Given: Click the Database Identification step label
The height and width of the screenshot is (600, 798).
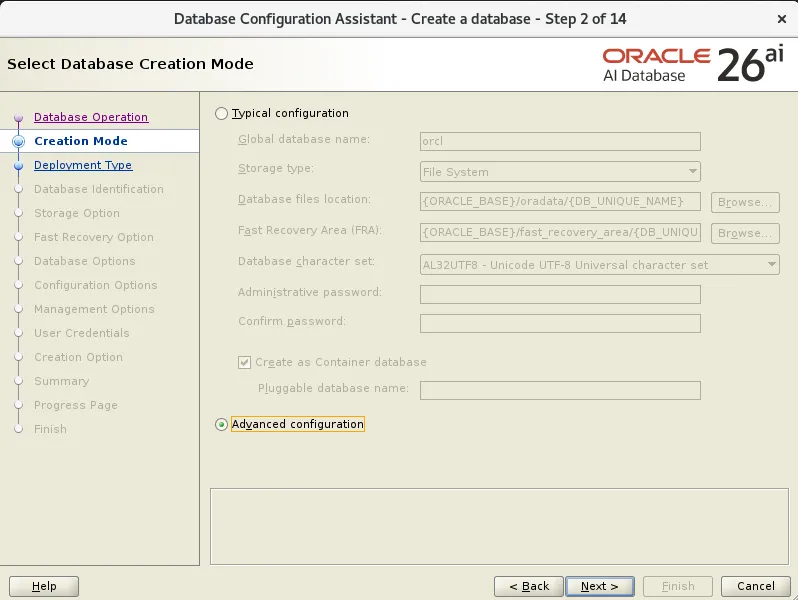Looking at the screenshot, I should click(99, 189).
